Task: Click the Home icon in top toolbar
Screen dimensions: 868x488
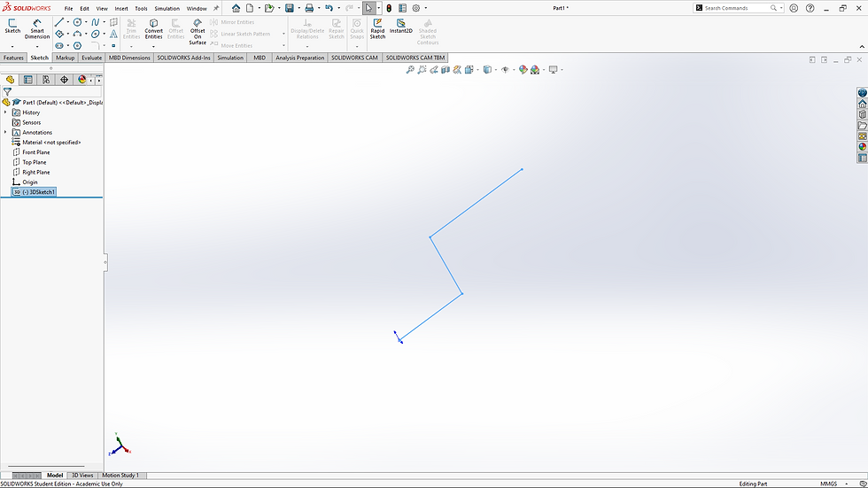Action: (236, 8)
